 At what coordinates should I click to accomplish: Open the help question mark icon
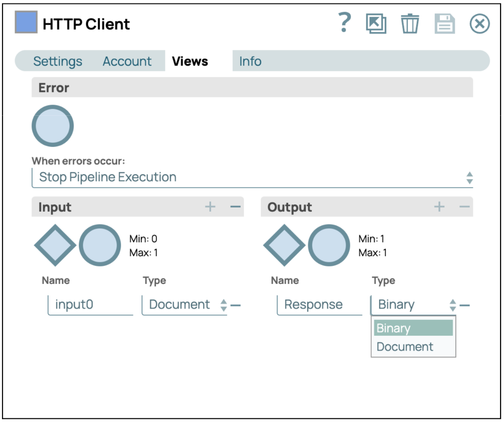tap(344, 23)
